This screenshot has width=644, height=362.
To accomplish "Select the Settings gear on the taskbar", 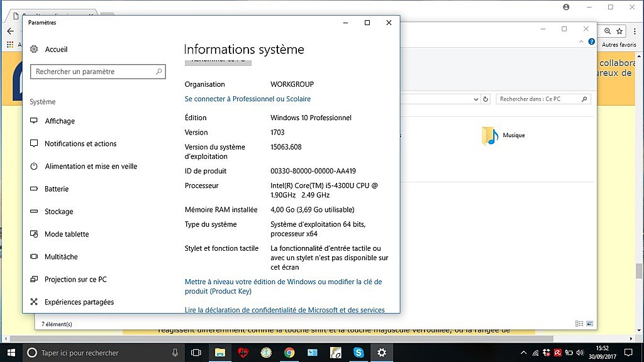I will [382, 353].
